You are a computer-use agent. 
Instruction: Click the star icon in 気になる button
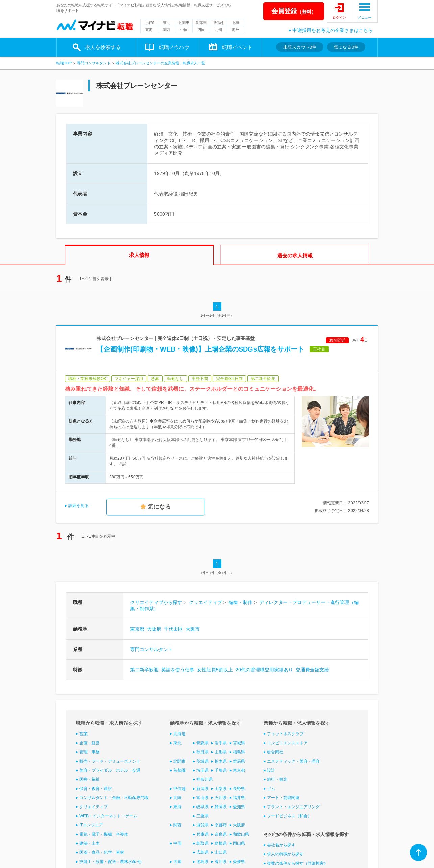pos(143,507)
